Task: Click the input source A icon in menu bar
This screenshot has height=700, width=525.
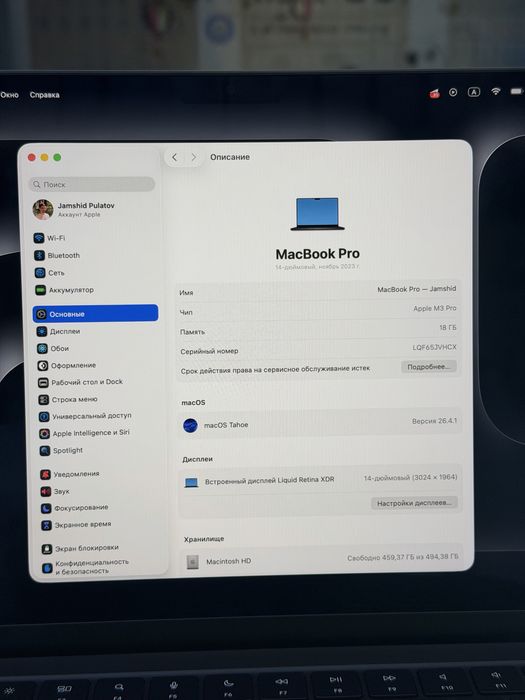Action: pos(474,92)
